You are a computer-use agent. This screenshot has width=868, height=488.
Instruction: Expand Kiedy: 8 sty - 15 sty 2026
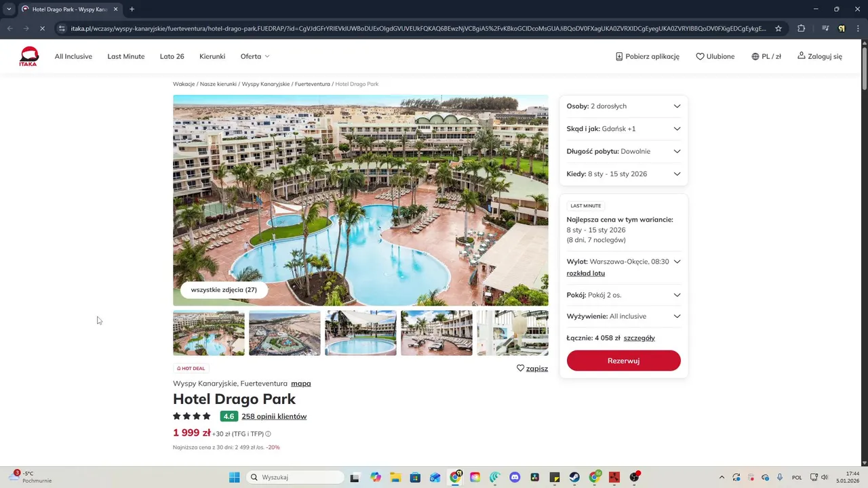tap(623, 174)
